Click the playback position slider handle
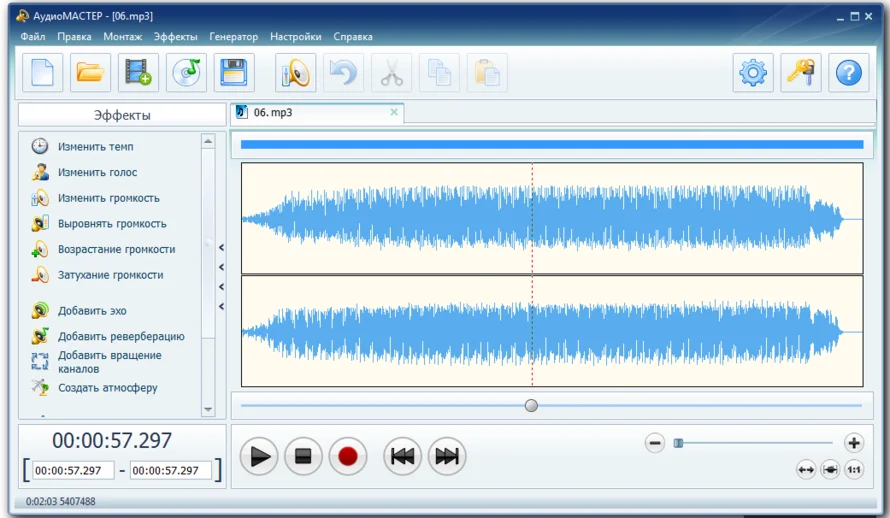Image resolution: width=890 pixels, height=518 pixels. 531,405
